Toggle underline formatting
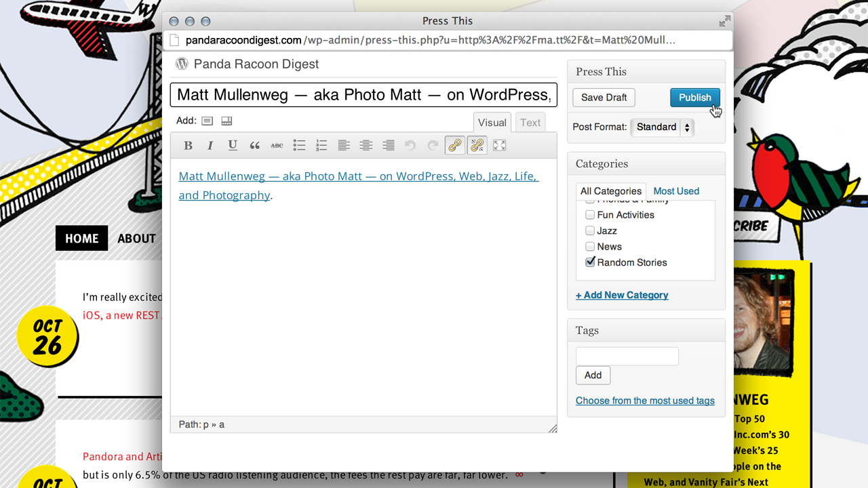The height and width of the screenshot is (488, 868). [x=233, y=145]
